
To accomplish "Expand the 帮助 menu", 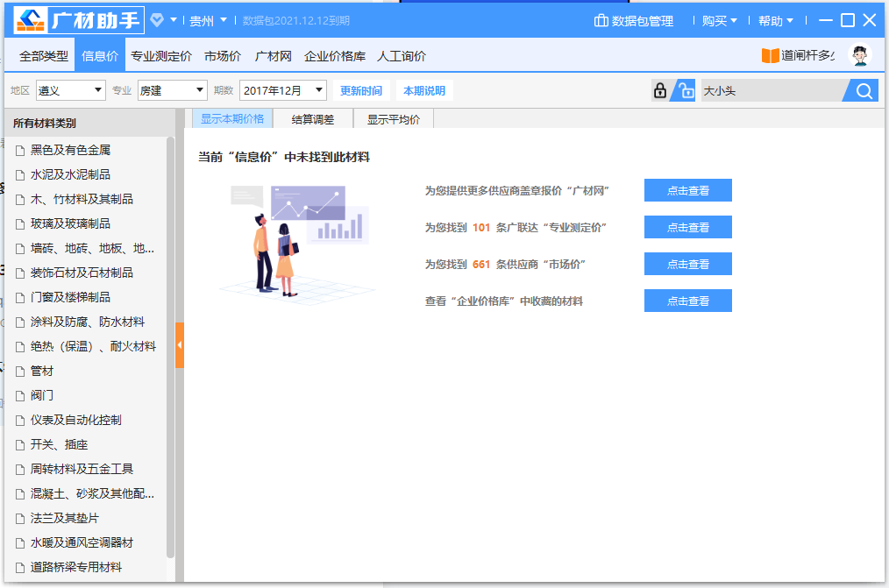I will click(775, 21).
